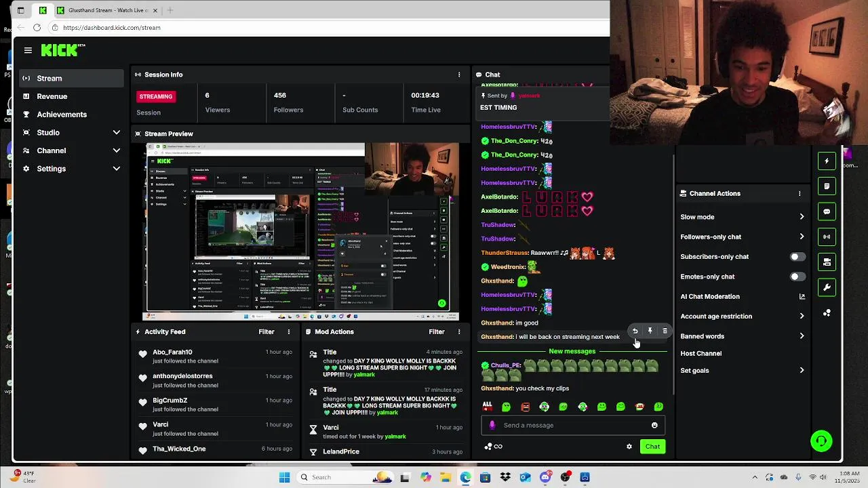Screen dimensions: 868x488
Task: Open the hamburger menu beside the Kick logo
Action: coord(28,50)
